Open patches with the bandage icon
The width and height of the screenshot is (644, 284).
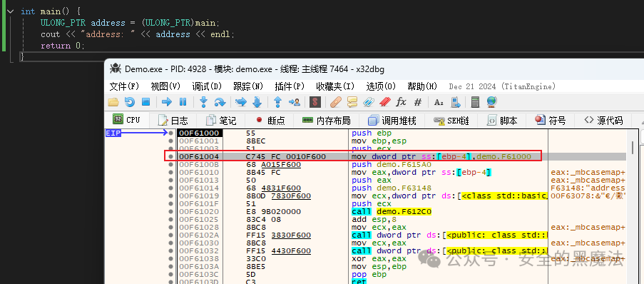pos(336,101)
